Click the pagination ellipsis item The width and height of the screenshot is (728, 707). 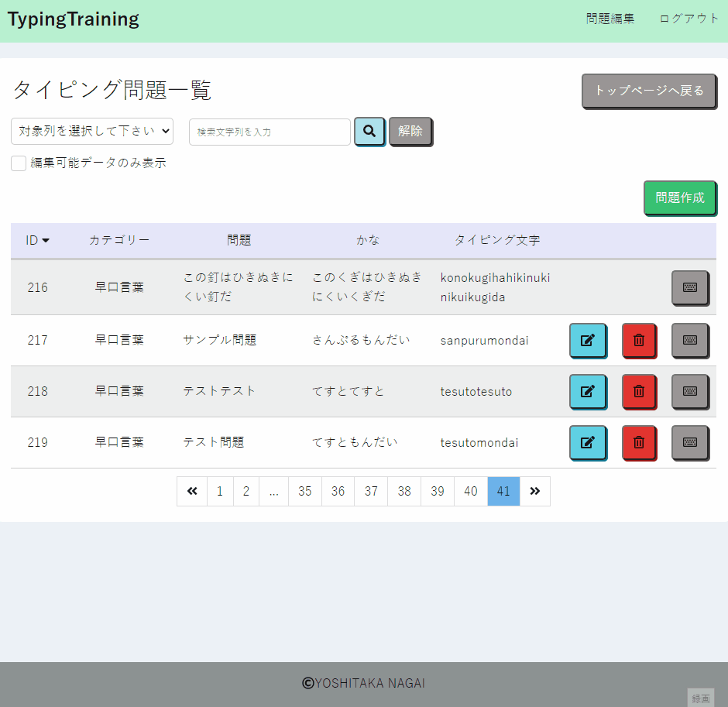pyautogui.click(x=274, y=491)
